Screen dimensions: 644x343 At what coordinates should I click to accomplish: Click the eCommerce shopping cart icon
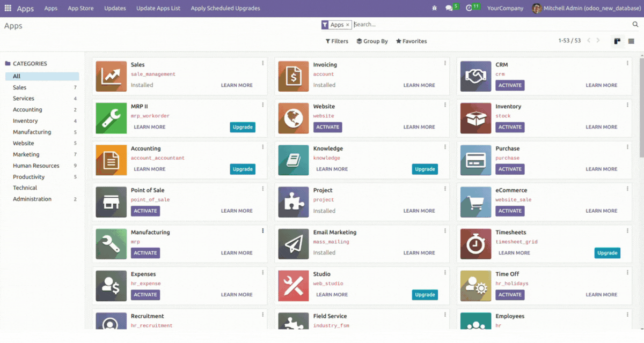(475, 202)
